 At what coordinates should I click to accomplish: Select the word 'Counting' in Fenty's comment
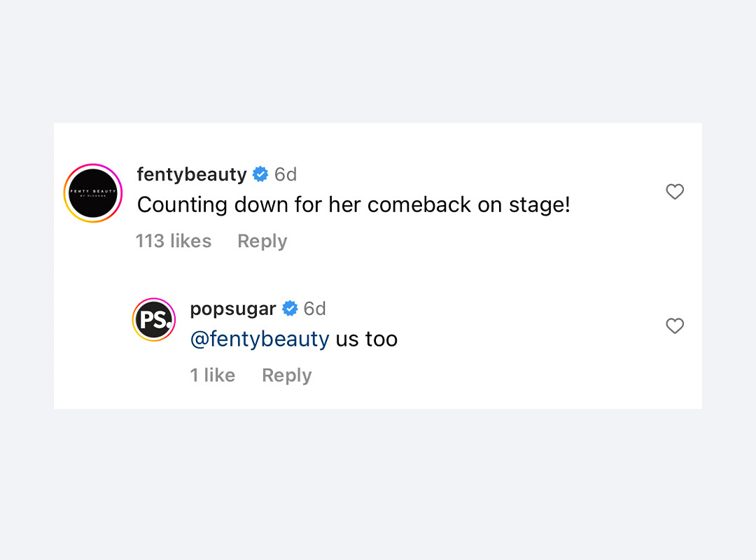(x=182, y=205)
